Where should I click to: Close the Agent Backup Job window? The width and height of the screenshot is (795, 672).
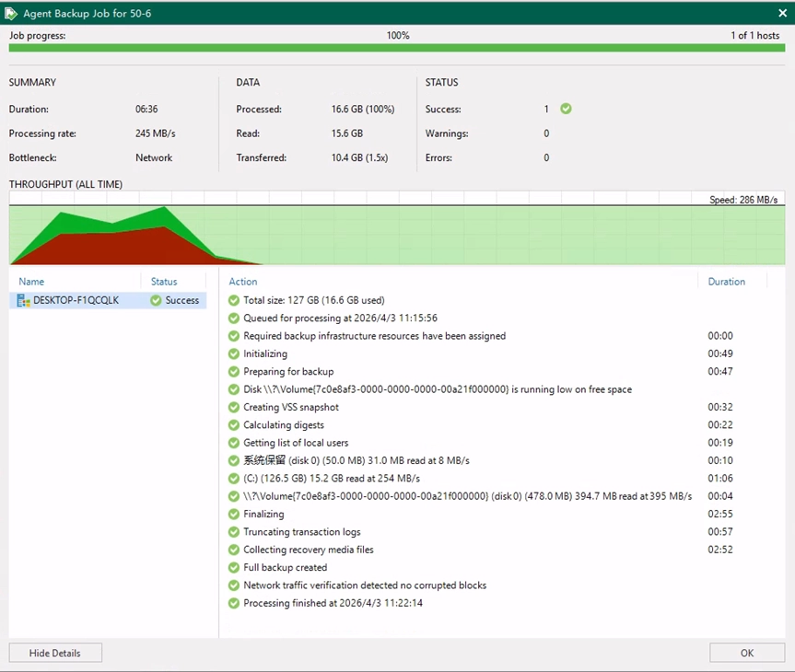point(782,14)
